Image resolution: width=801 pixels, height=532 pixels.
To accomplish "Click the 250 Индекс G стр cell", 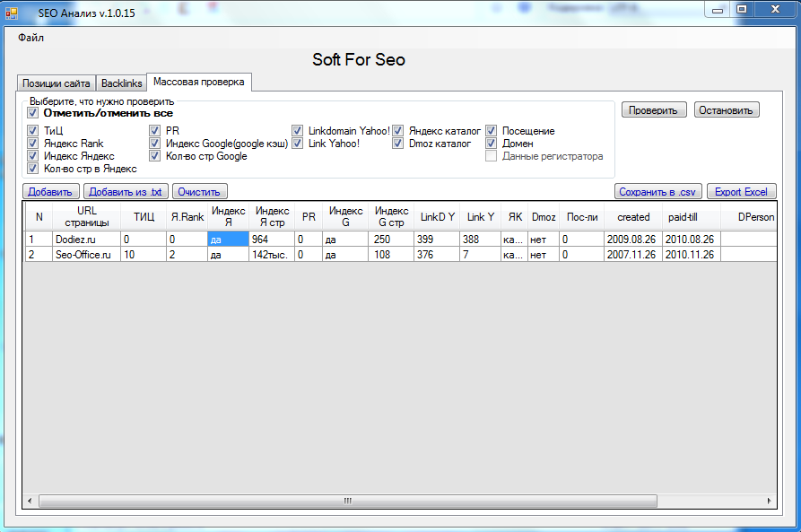I will (391, 240).
